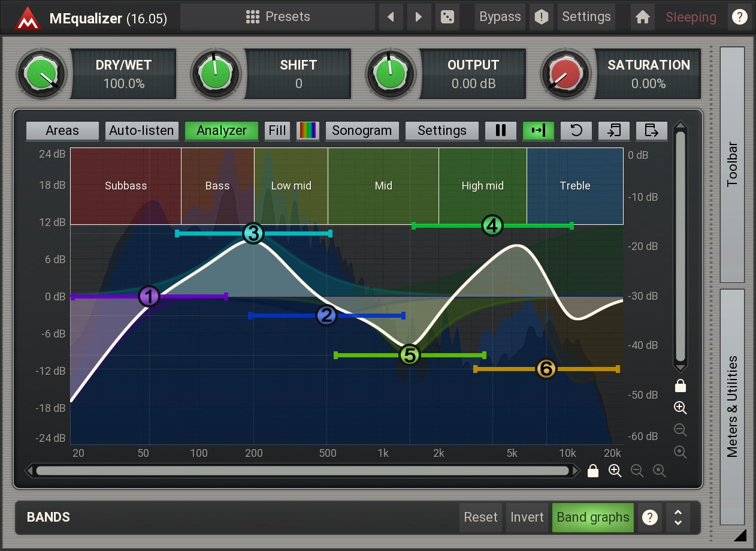This screenshot has height=551, width=756.
Task: Click the random preset dice icon
Action: [x=447, y=17]
